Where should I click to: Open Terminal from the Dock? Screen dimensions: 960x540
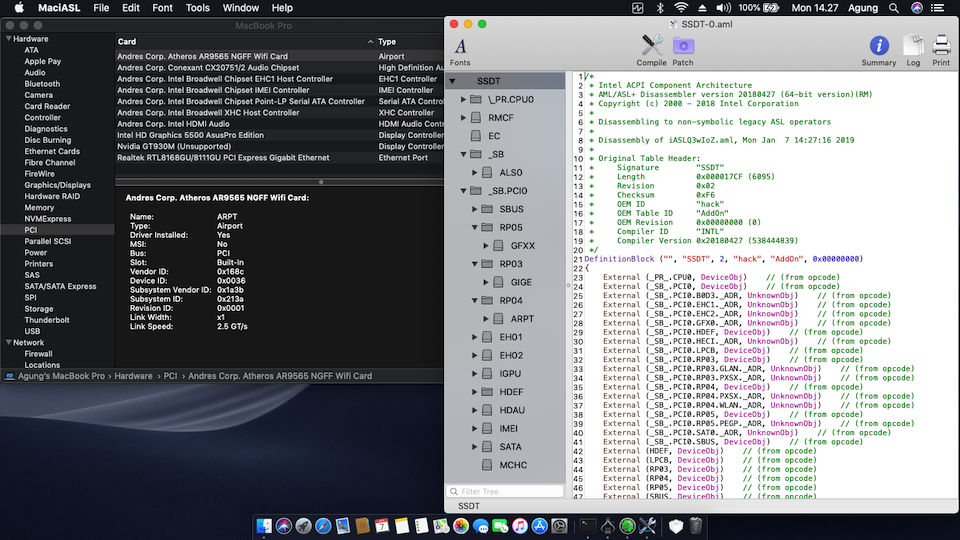tap(589, 525)
